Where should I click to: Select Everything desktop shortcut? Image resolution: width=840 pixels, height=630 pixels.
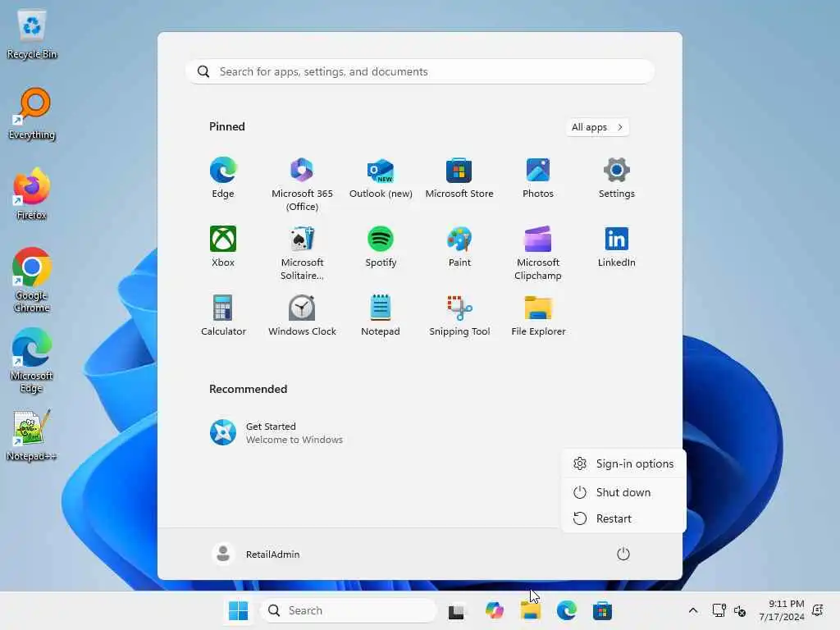coord(32,114)
